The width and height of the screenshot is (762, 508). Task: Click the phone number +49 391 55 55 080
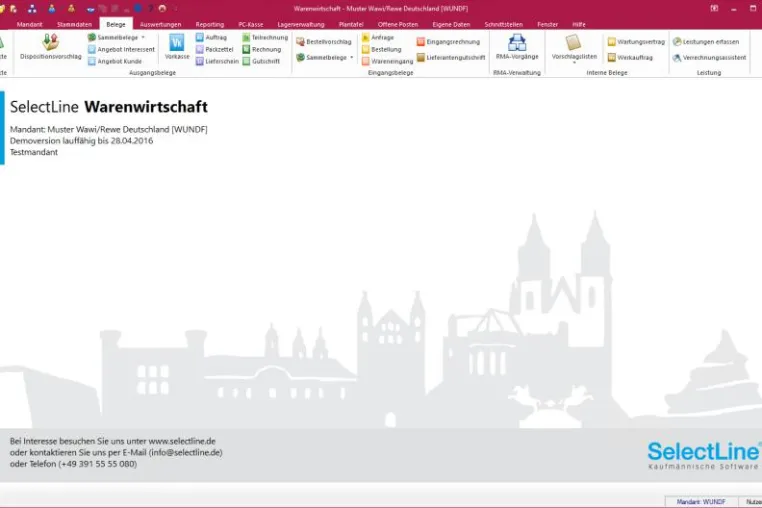pos(98,464)
